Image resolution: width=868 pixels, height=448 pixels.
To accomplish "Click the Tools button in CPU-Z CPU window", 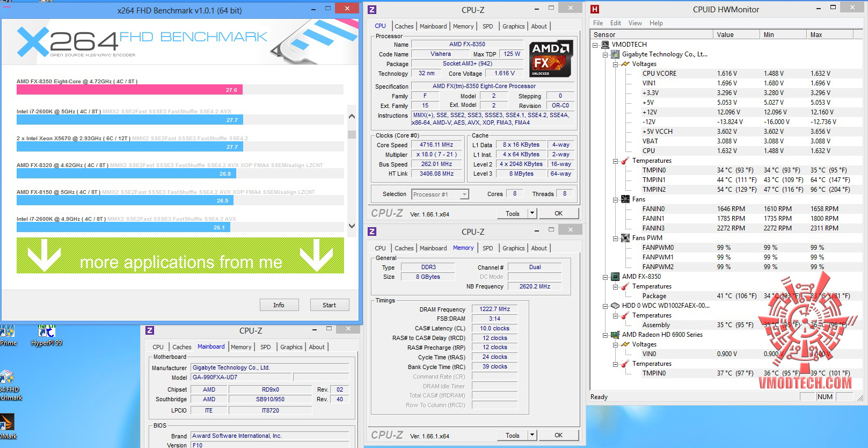I will [x=513, y=213].
